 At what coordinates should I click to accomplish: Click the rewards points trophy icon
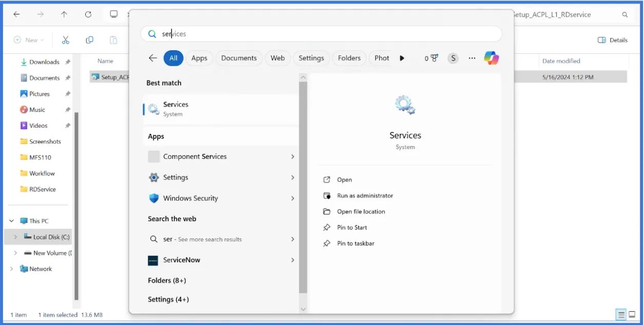435,58
